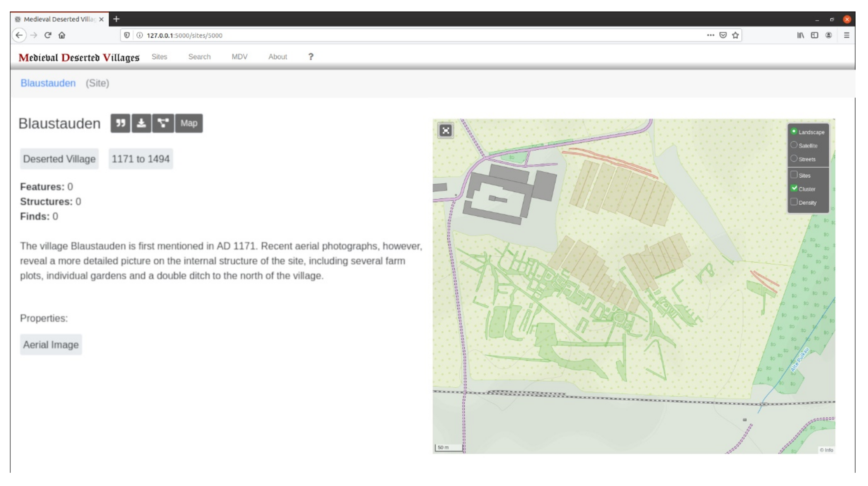Uncheck the Cluster overlay checkbox
This screenshot has height=486, width=868.
[x=794, y=188]
